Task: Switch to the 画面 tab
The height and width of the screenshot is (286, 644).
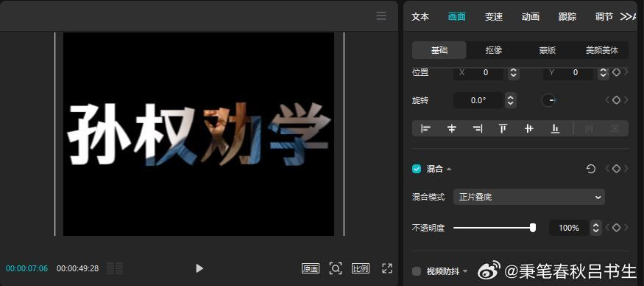Action: pos(457,16)
